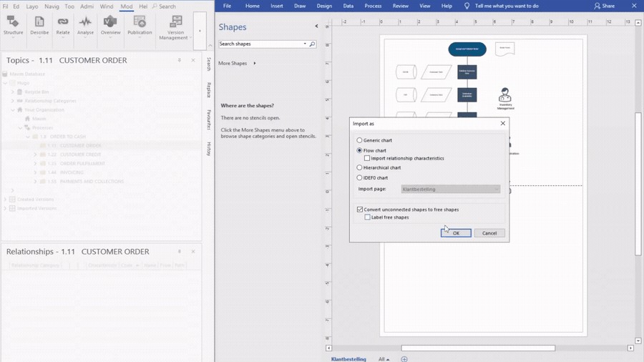Uncheck Convert unconnected shapes to free shapes
The image size is (644, 362).
(360, 210)
